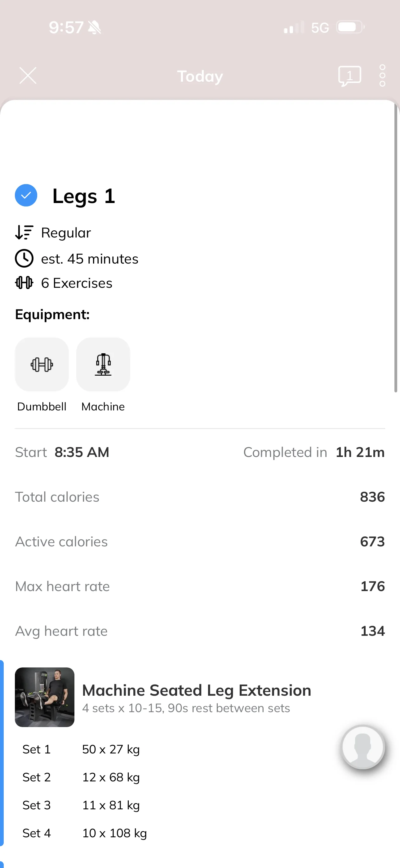Tap the Dumbbell equipment icon
Viewport: 400px width, 868px height.
pos(42,364)
